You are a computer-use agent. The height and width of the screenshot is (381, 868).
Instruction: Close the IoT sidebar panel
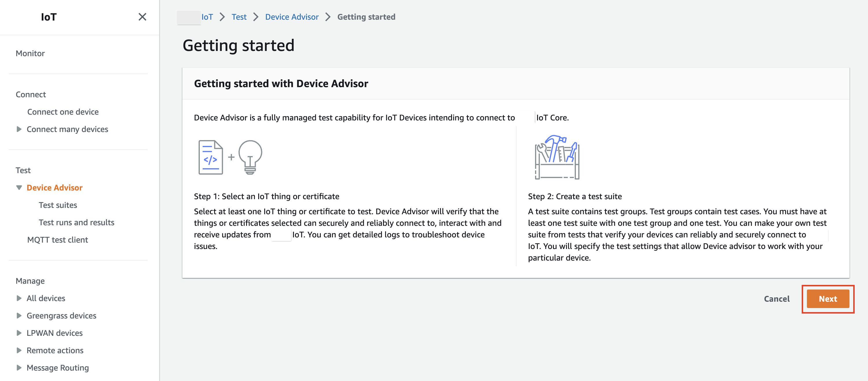142,17
